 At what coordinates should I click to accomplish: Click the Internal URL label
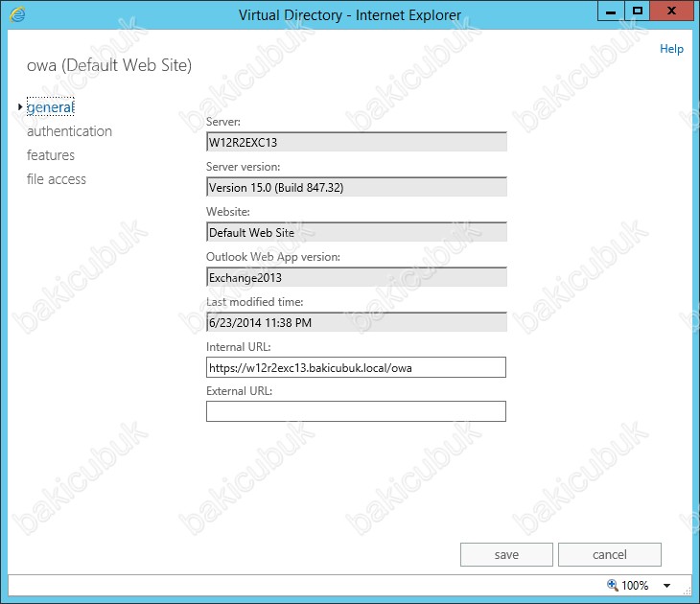239,347
